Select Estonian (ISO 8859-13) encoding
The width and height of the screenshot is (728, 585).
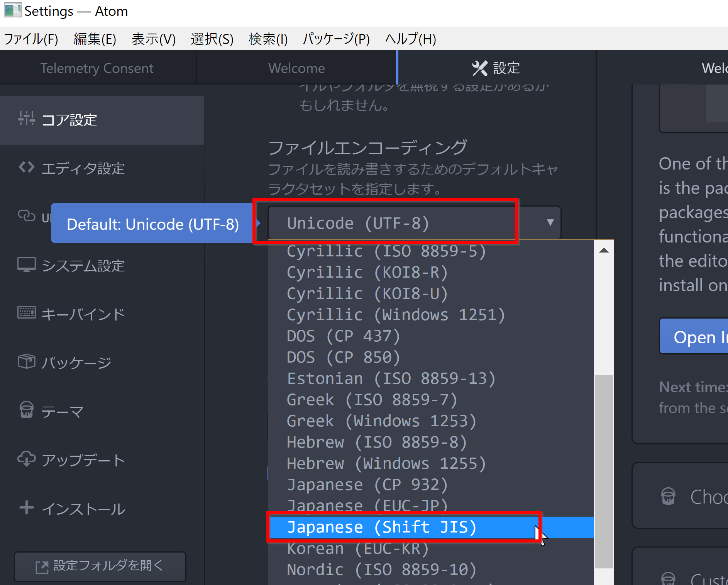(431, 378)
